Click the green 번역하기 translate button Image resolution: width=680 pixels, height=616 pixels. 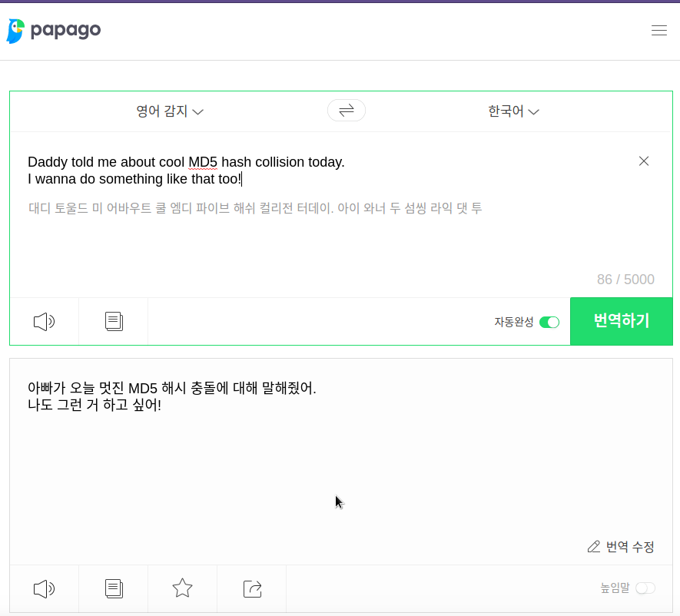tap(621, 321)
